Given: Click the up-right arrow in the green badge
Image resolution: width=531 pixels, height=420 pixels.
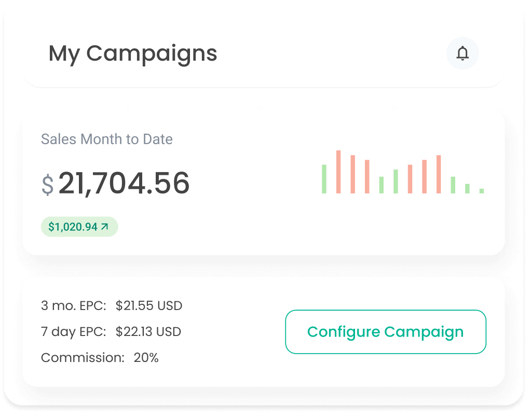Looking at the screenshot, I should pyautogui.click(x=105, y=227).
